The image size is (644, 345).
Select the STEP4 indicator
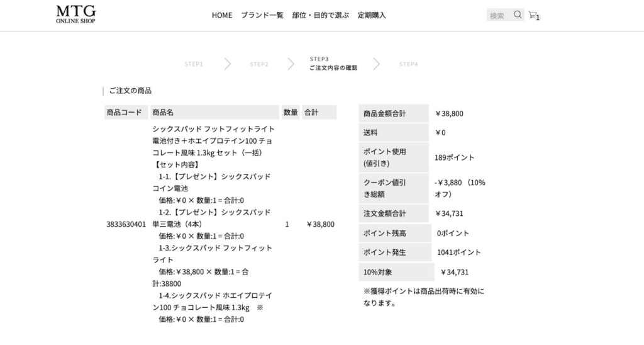click(x=408, y=64)
